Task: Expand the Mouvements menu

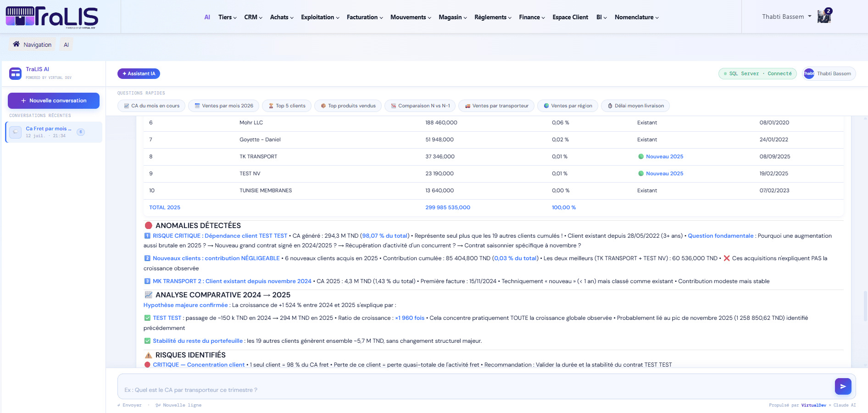Action: 411,17
